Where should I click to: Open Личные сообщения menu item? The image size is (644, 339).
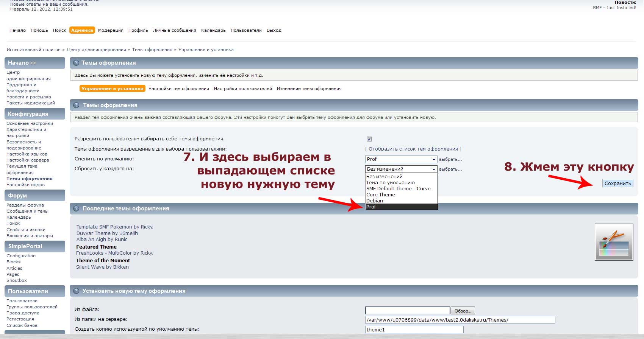[175, 30]
